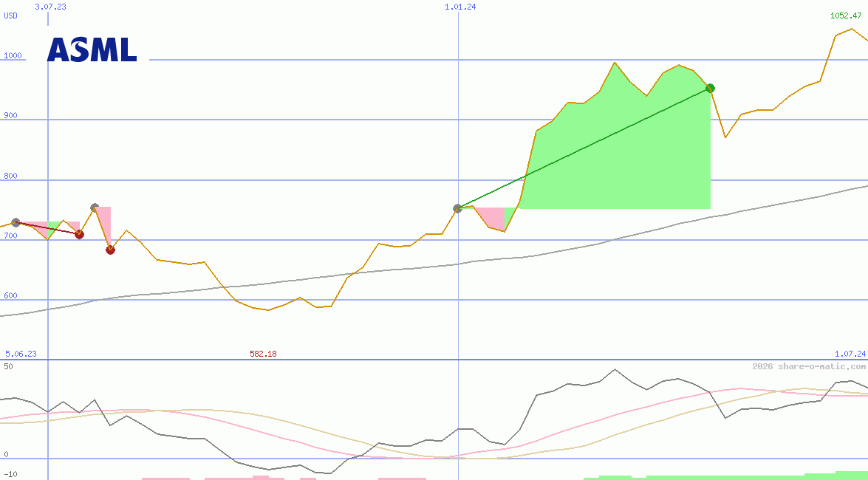Click the 800 price axis label
The height and width of the screenshot is (480, 868).
coord(10,176)
